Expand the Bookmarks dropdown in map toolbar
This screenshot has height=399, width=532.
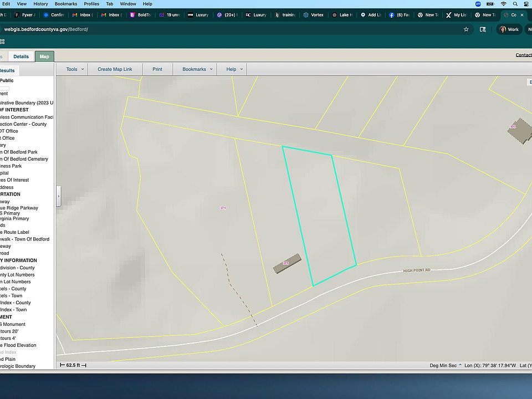coord(197,69)
